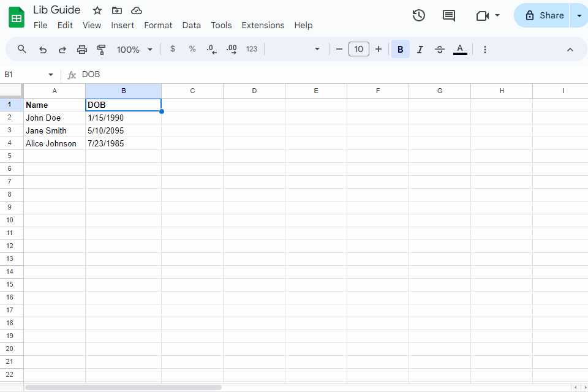Search the menus with magnifier icon

(x=22, y=49)
